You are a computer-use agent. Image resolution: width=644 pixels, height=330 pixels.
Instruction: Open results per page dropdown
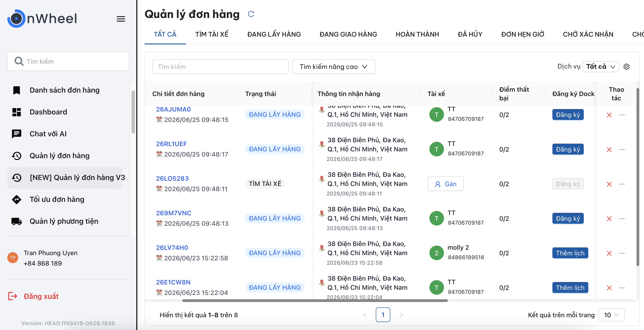[611, 315]
